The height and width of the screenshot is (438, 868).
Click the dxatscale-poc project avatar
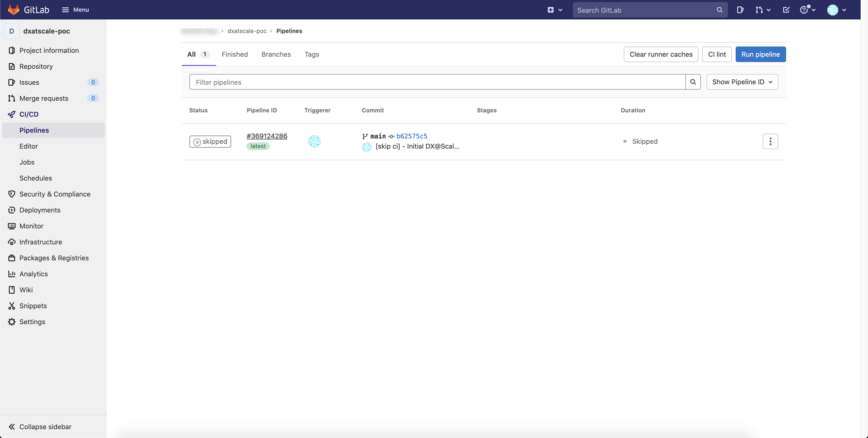pyautogui.click(x=12, y=31)
